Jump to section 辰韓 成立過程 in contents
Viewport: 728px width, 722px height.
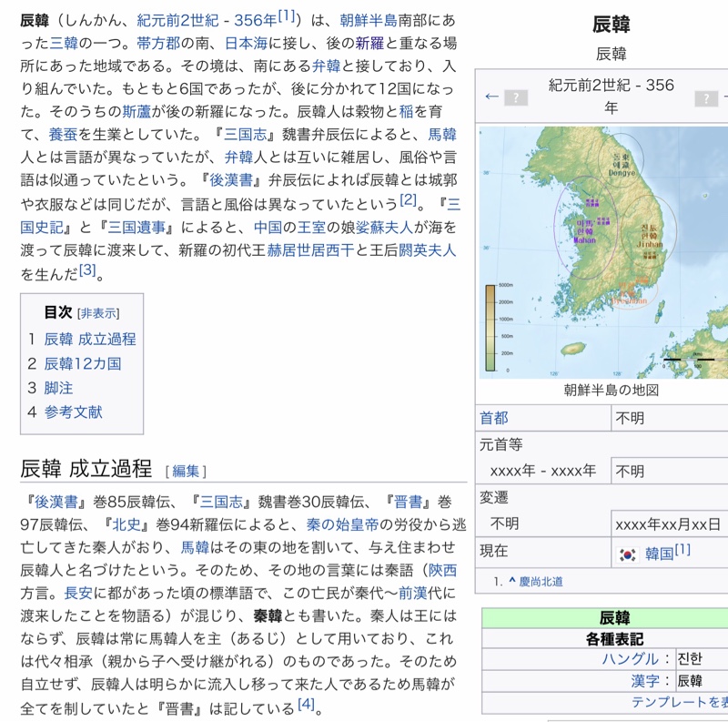90,340
